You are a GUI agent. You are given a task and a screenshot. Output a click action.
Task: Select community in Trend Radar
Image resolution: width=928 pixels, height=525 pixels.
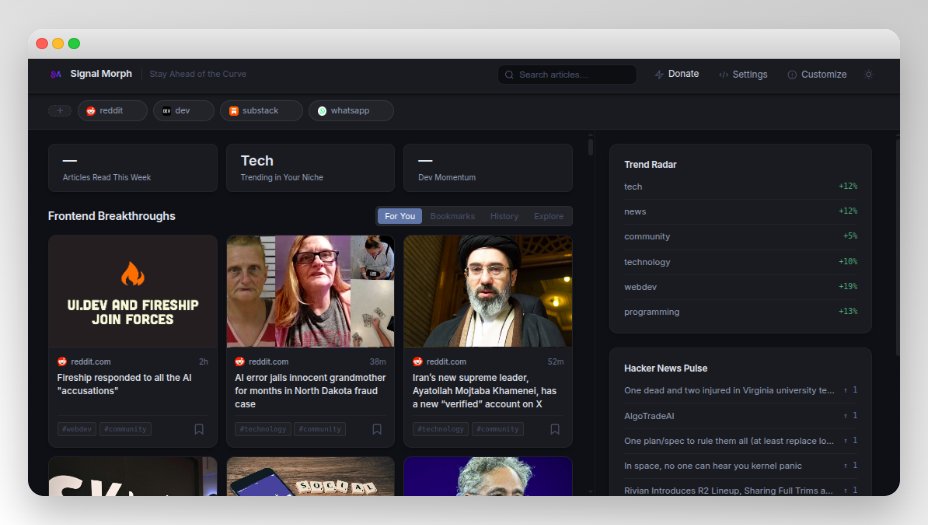(x=740, y=236)
